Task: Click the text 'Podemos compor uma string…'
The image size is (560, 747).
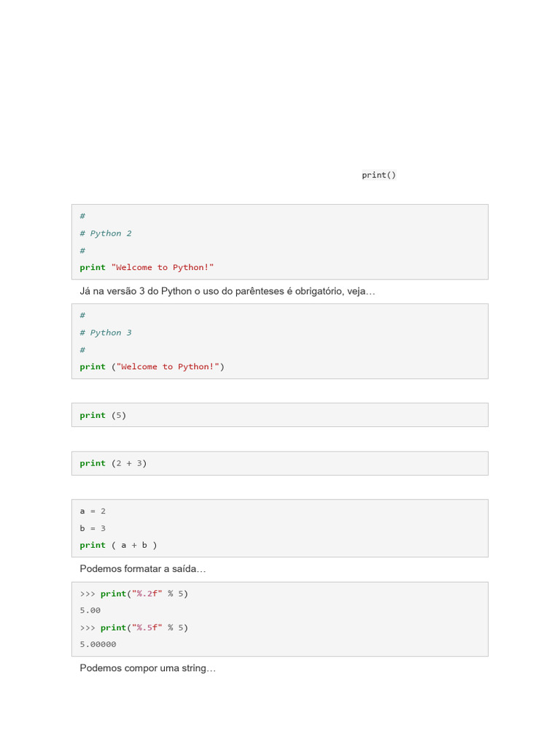Action: click(147, 668)
